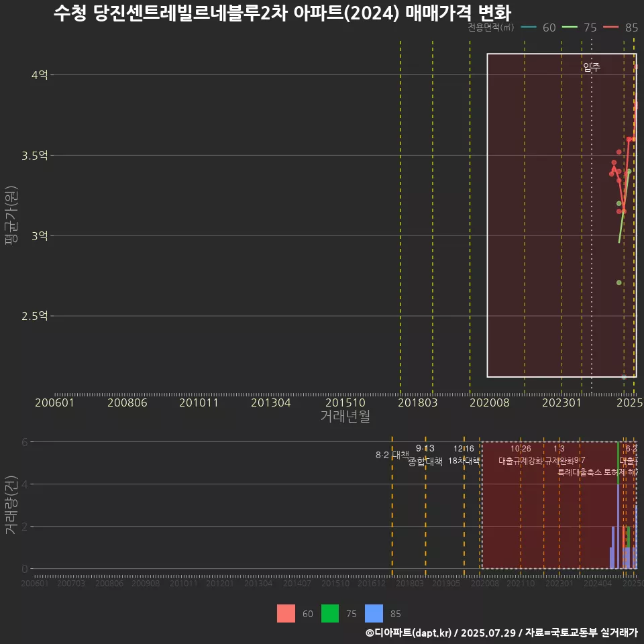Screen dimensions: 644x644
Task: Click the volume axis label 4
Action: (x=25, y=484)
